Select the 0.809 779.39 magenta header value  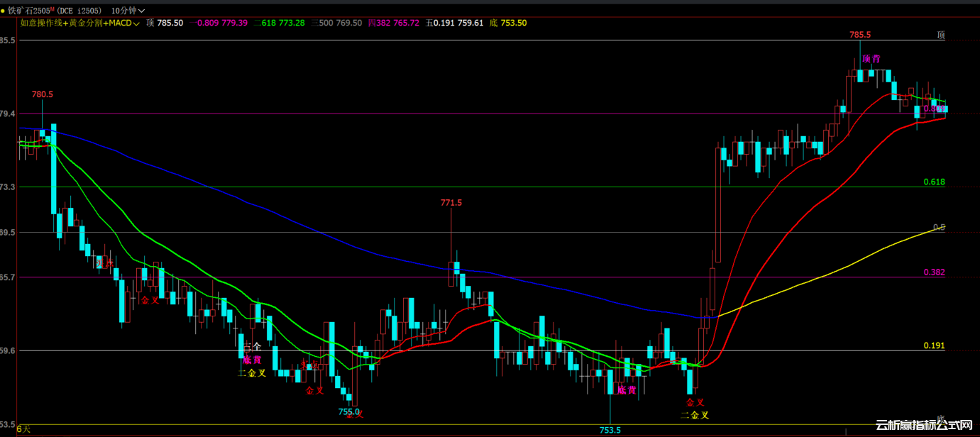tap(219, 23)
